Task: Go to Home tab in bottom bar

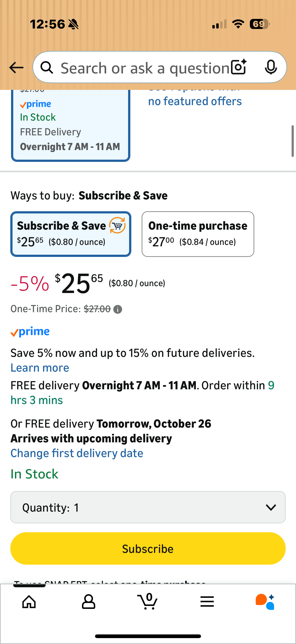Action: coord(29,602)
